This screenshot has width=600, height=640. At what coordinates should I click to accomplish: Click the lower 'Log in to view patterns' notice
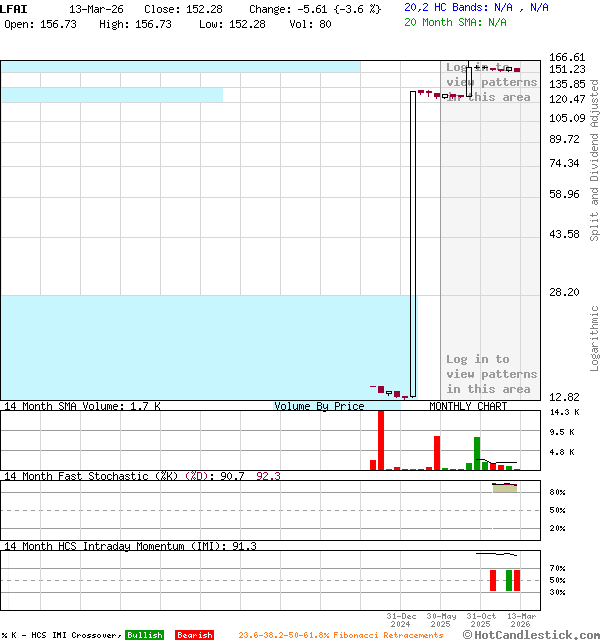[491, 374]
